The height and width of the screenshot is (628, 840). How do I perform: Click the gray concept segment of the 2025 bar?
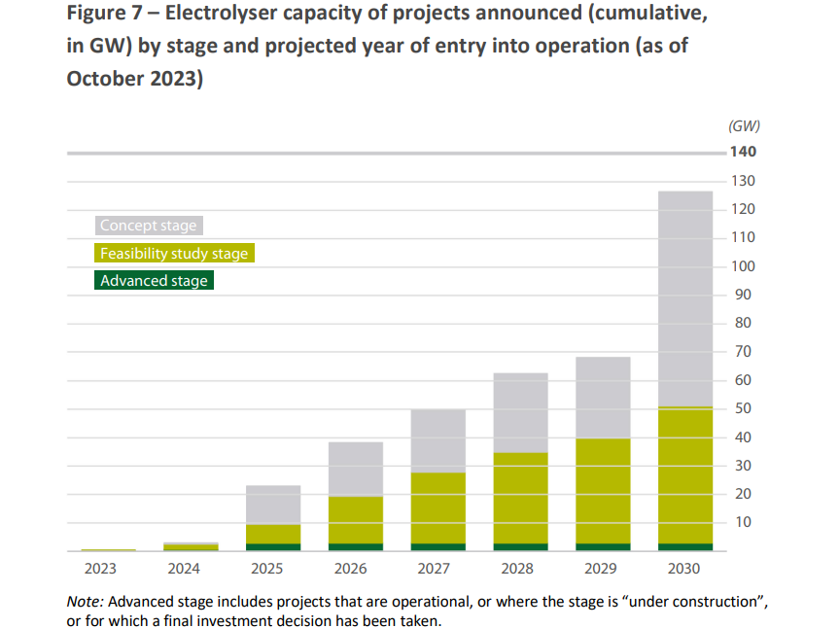point(272,504)
